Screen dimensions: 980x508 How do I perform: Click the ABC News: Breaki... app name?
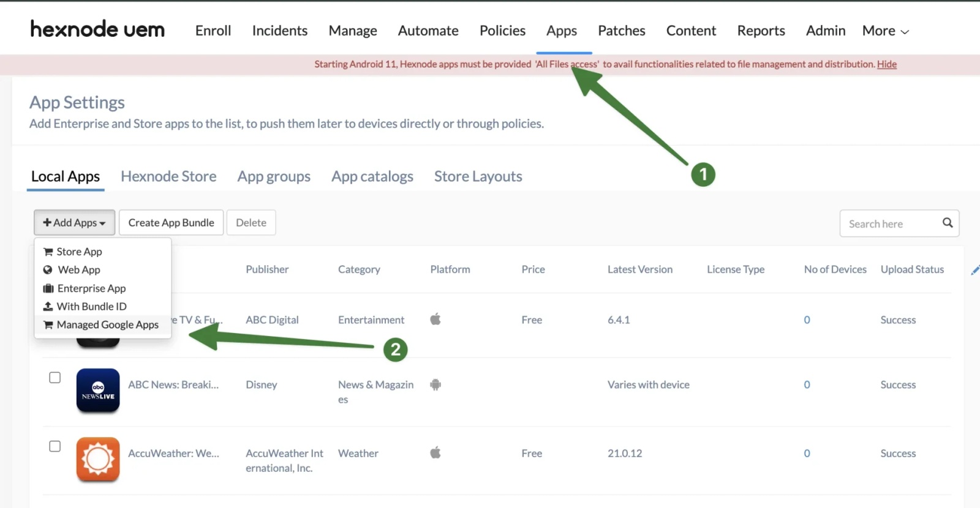173,384
